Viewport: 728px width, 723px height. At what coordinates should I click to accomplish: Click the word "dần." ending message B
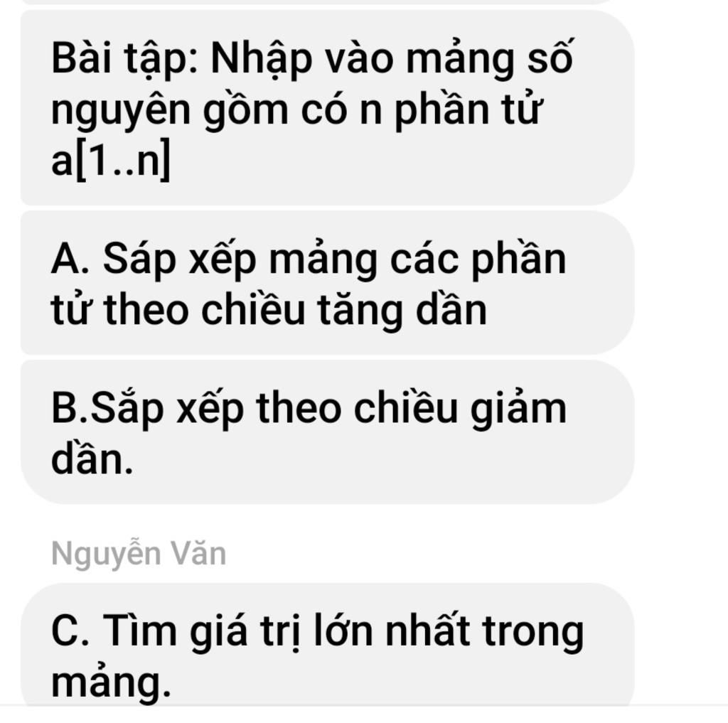point(92,459)
